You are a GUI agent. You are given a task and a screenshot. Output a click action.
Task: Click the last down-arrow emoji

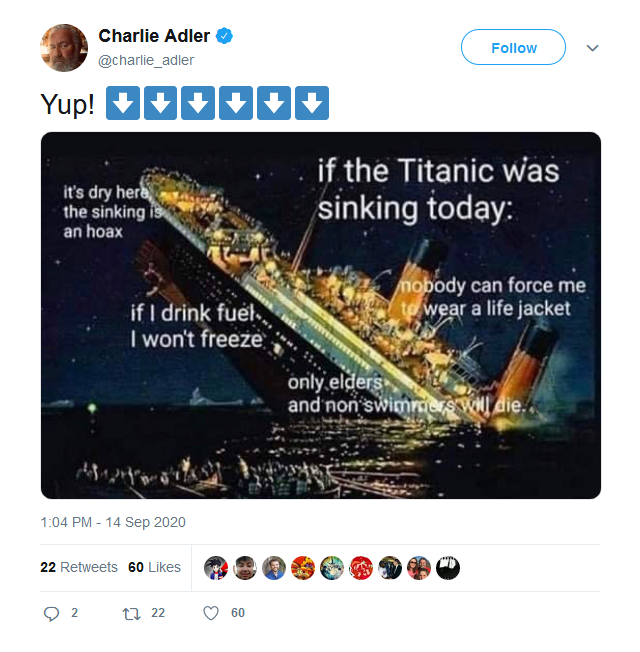pyautogui.click(x=312, y=103)
